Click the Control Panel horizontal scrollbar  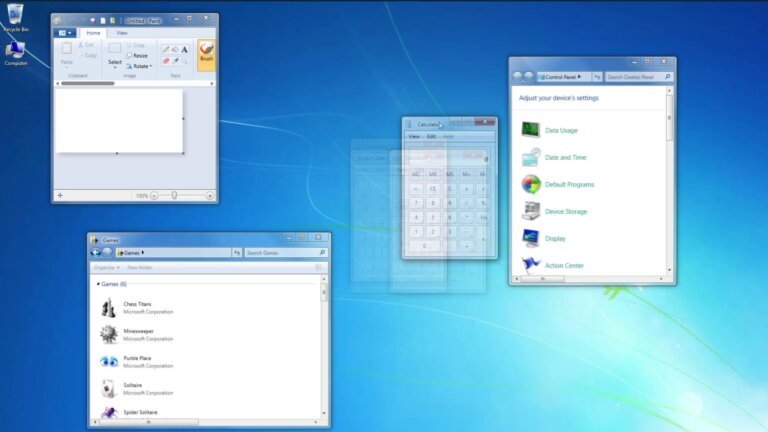542,279
